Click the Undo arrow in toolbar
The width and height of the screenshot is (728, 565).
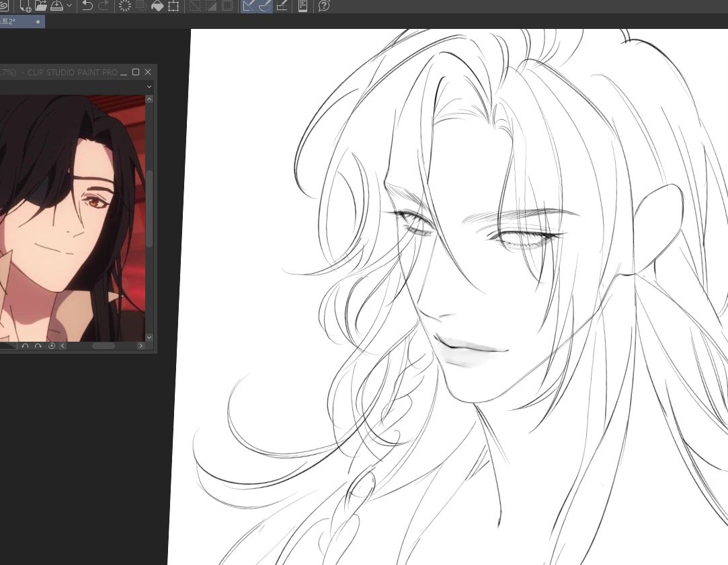[x=87, y=6]
